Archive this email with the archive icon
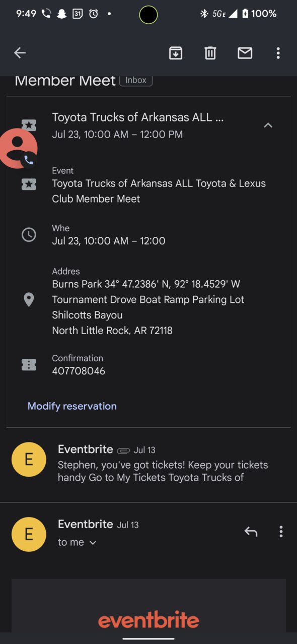Image resolution: width=297 pixels, height=644 pixels. click(x=176, y=53)
